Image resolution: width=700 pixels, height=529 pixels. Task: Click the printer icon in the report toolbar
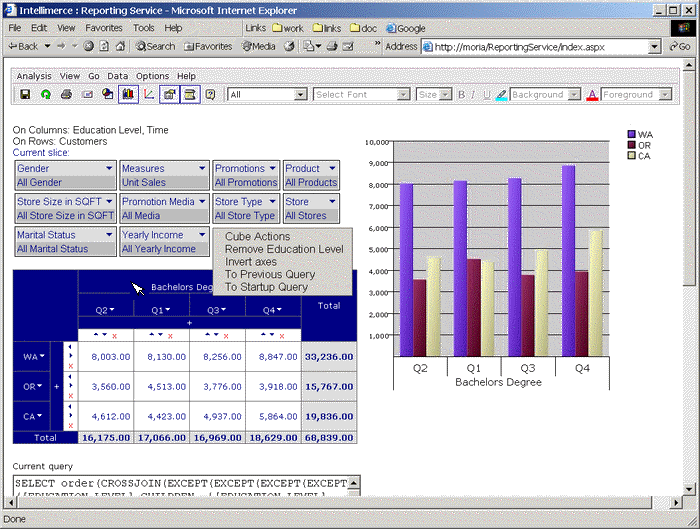(x=66, y=94)
